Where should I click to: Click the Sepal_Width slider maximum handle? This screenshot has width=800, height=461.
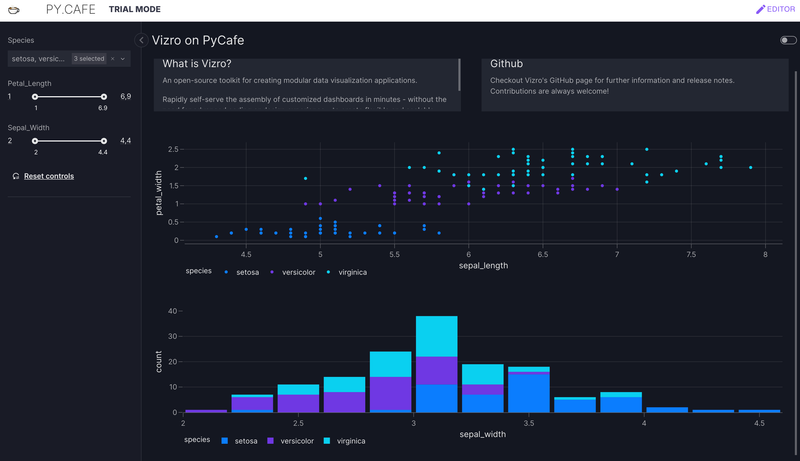click(104, 141)
